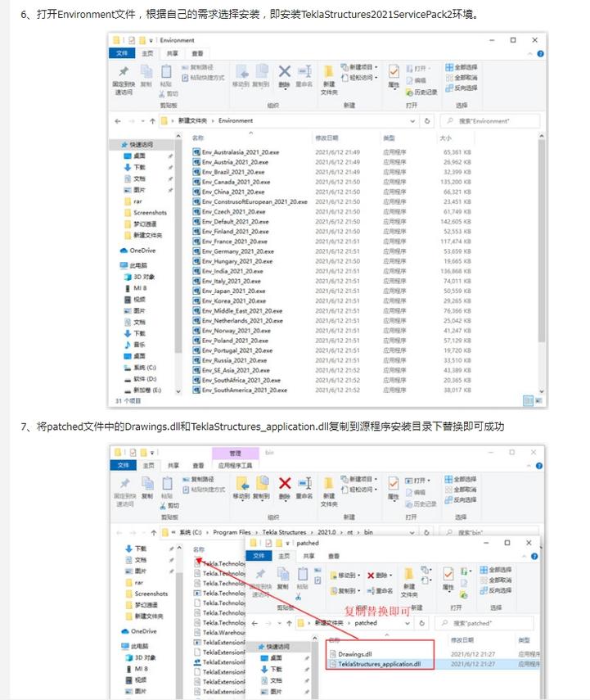The width and height of the screenshot is (590, 700).
Task: Expand Copy To (复制到) dropdown in patched window
Action: tap(345, 590)
